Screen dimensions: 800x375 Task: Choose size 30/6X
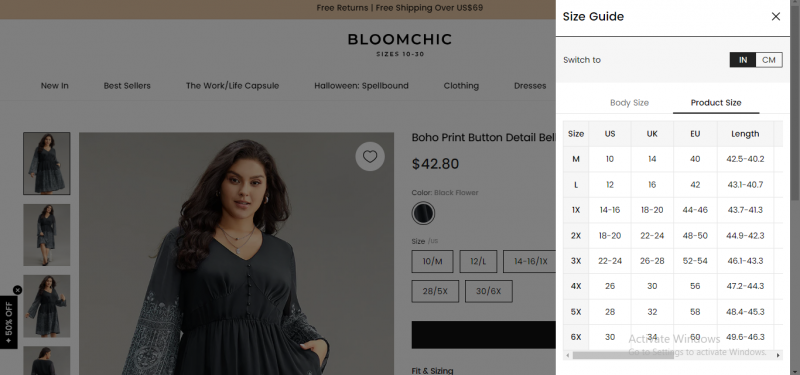tap(489, 291)
